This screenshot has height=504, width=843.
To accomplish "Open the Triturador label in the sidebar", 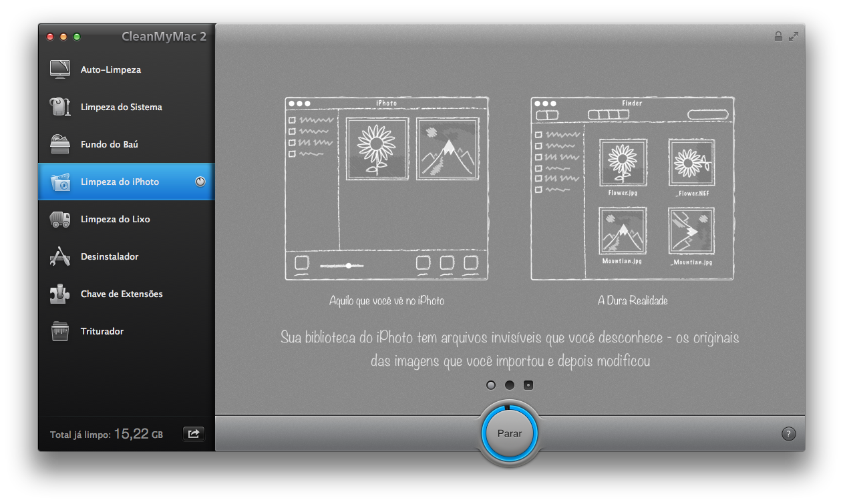I will 102,331.
